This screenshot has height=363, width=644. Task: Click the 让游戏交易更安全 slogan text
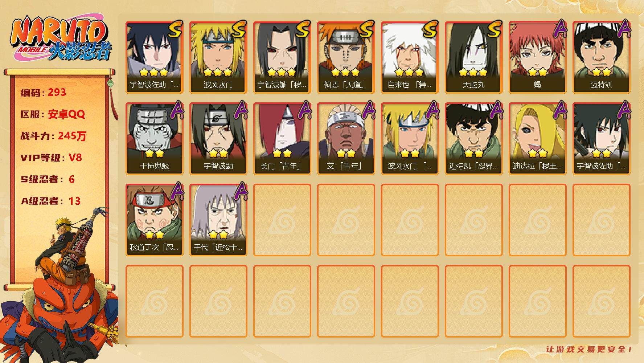589,349
